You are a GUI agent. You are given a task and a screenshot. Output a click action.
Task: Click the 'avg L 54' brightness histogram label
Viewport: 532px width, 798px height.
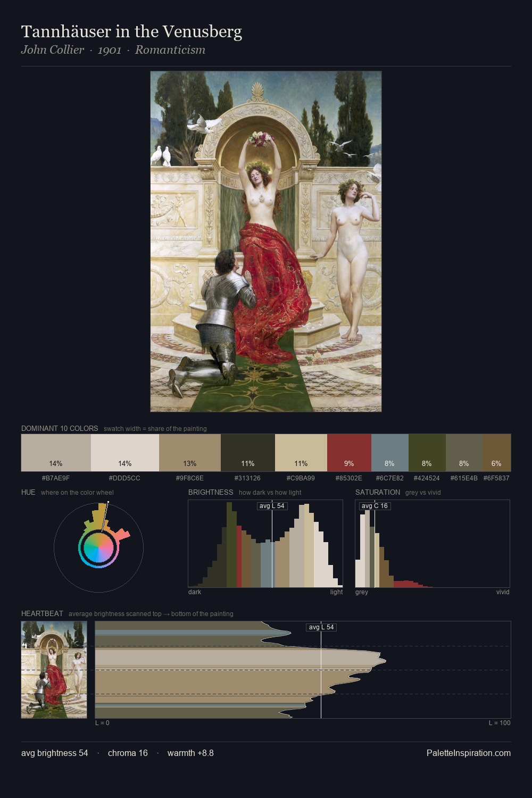(x=272, y=506)
